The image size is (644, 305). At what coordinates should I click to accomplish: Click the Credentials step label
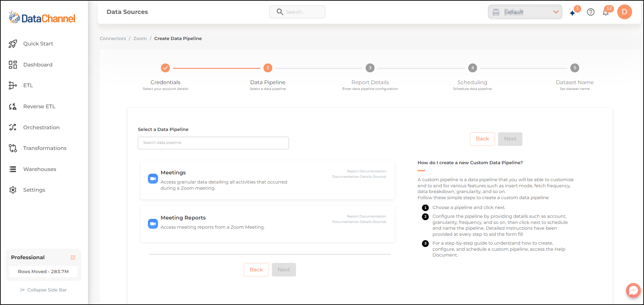pyautogui.click(x=165, y=82)
